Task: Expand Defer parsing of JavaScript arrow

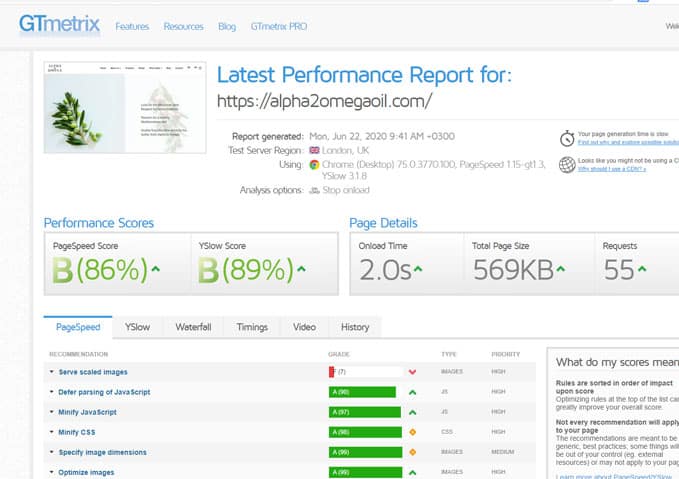Action: (x=52, y=392)
